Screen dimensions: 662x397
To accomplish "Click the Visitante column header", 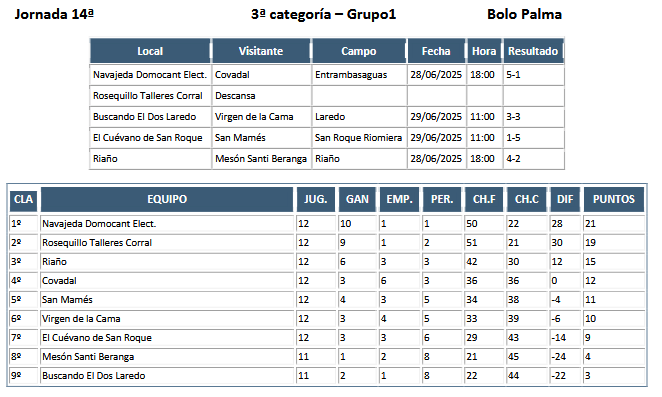I will pyautogui.click(x=261, y=51).
